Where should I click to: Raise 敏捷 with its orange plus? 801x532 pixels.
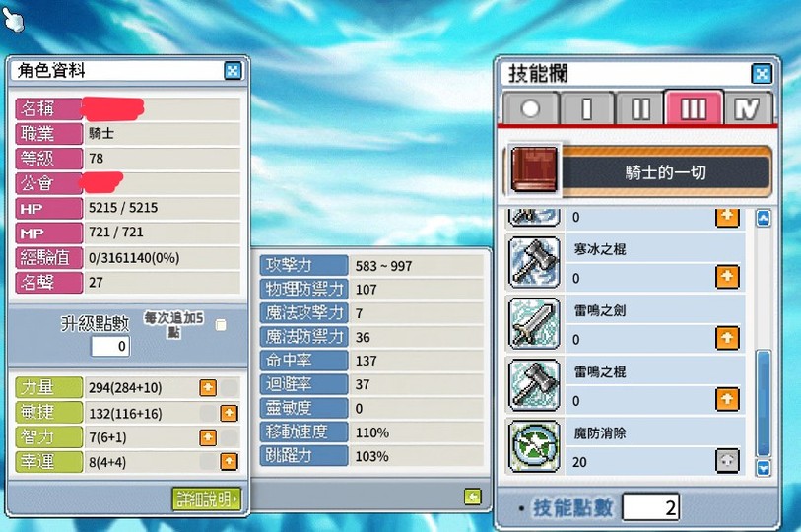229,413
